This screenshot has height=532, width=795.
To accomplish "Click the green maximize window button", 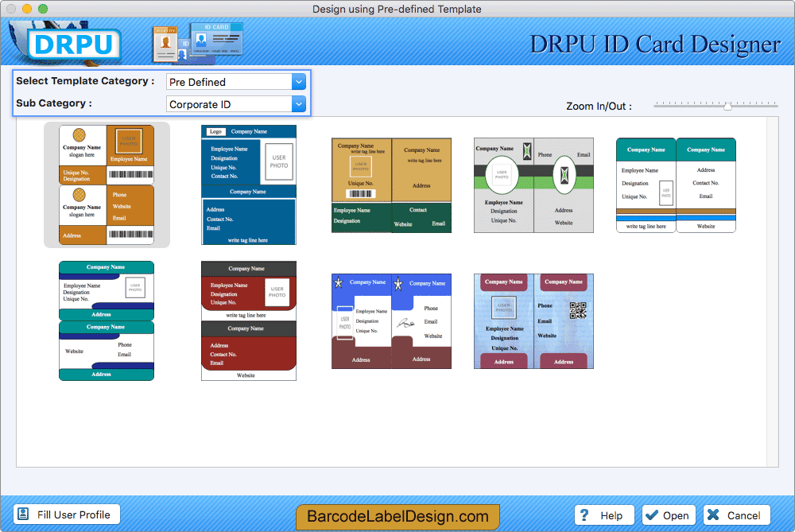I will pyautogui.click(x=43, y=9).
